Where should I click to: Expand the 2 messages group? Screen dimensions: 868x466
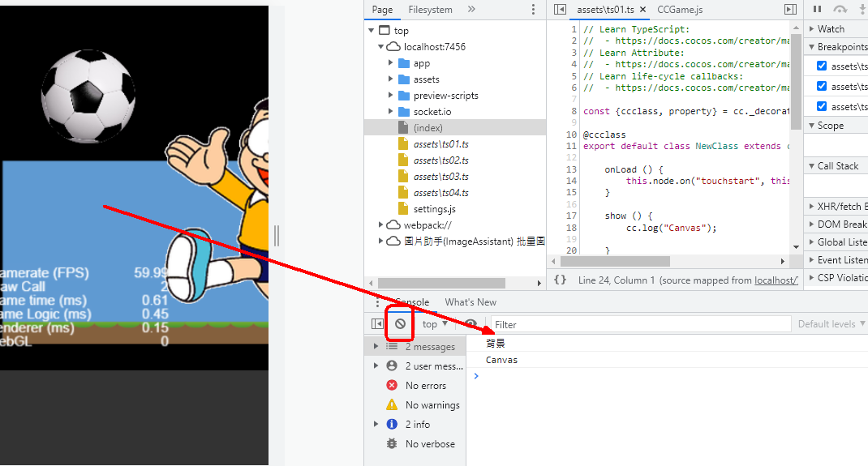coord(376,346)
